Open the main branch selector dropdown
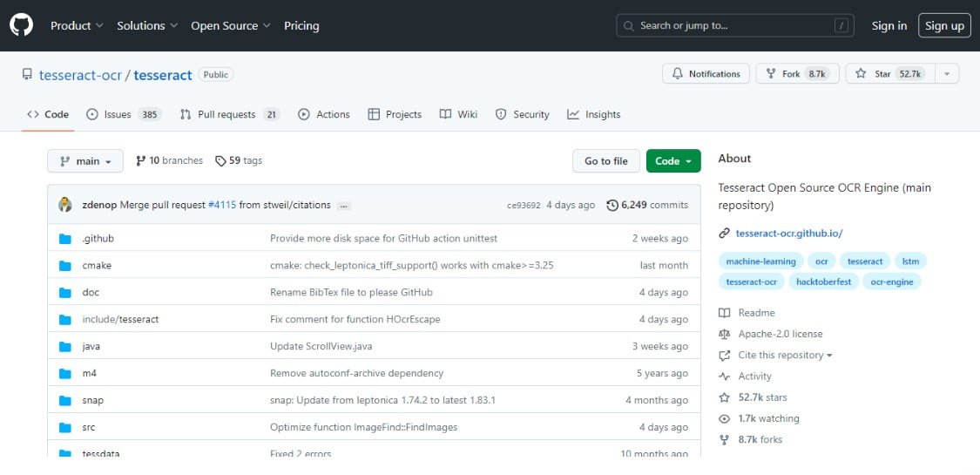Viewport: 980px width, 475px height. coord(85,160)
